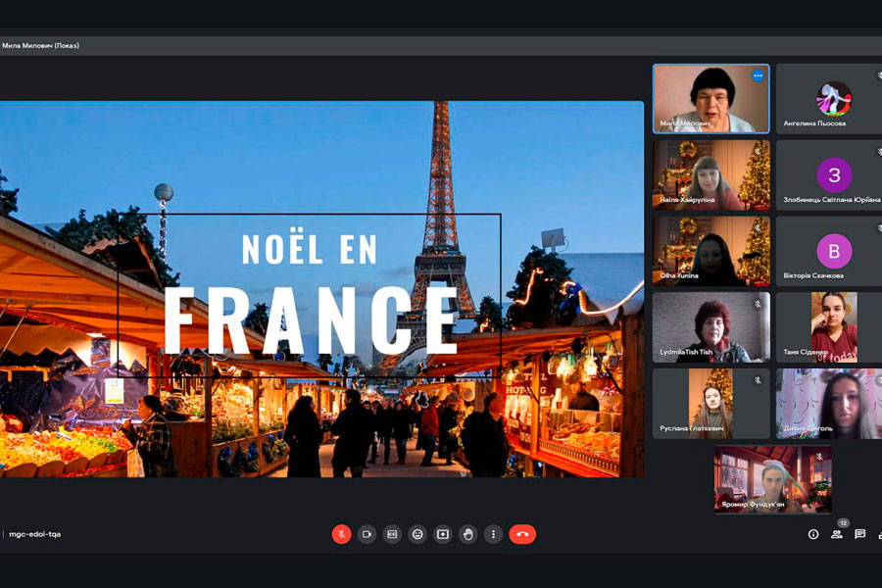Select the Вікторія Скачкова participant tile
The image size is (882, 588).
[829, 251]
